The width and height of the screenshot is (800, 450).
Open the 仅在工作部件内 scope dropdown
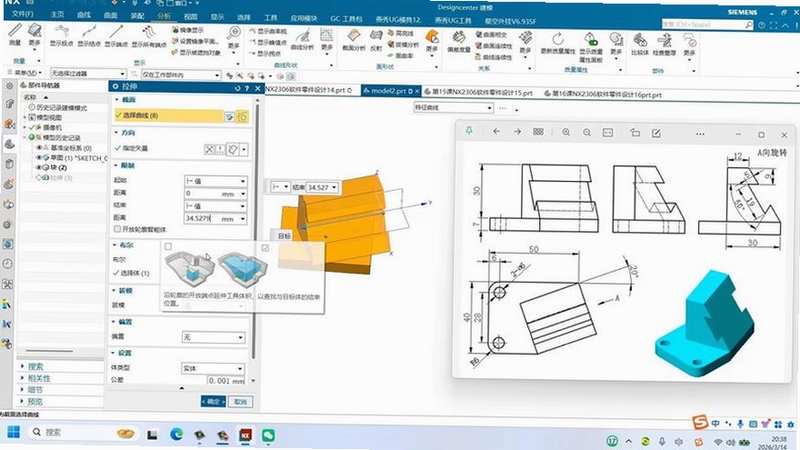pyautogui.click(x=181, y=74)
